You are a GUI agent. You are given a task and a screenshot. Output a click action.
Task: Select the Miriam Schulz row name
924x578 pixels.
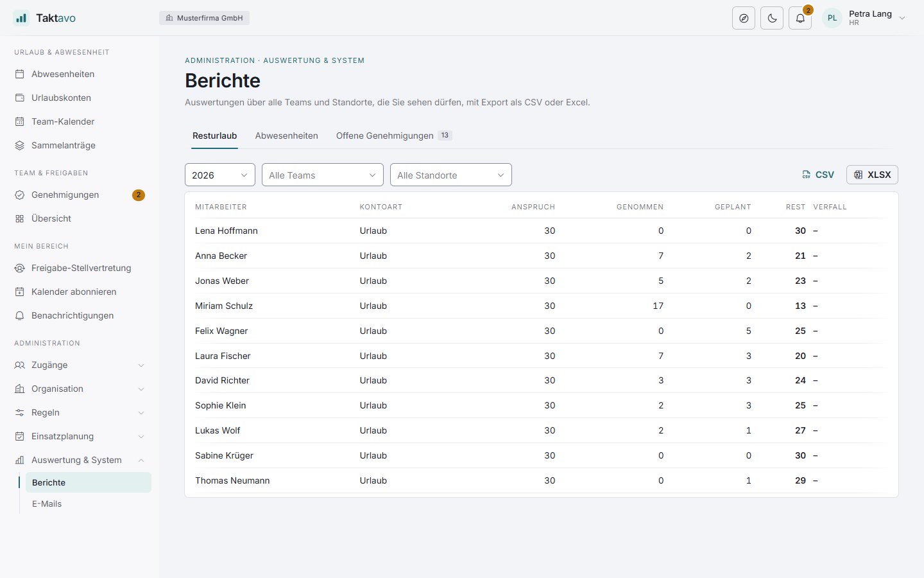click(224, 306)
